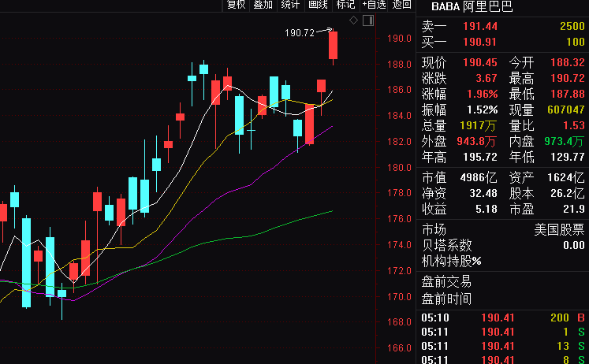Select the 05:11 trade row with volume 13

point(502,346)
